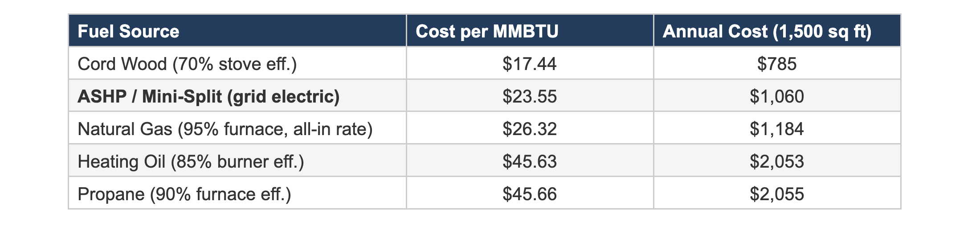The image size is (980, 247).
Task: Click the $1,184 annual cost cell
Action: (776, 129)
